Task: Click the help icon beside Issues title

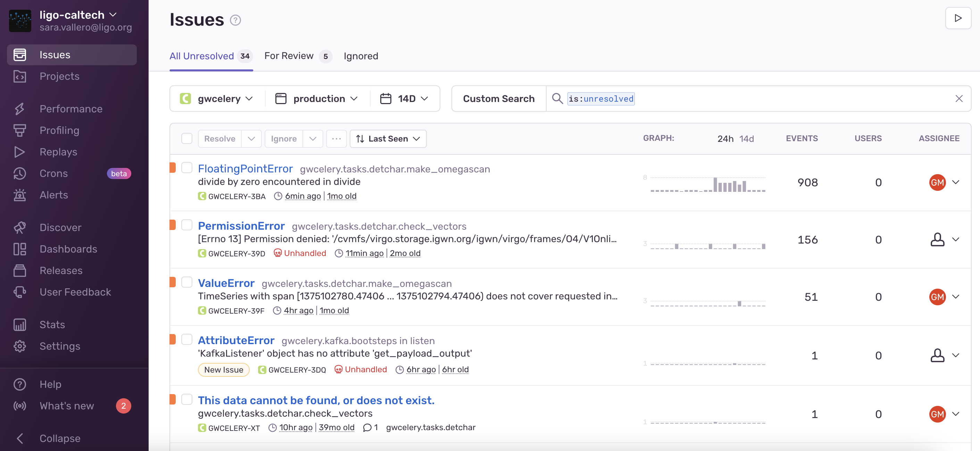Action: click(235, 20)
